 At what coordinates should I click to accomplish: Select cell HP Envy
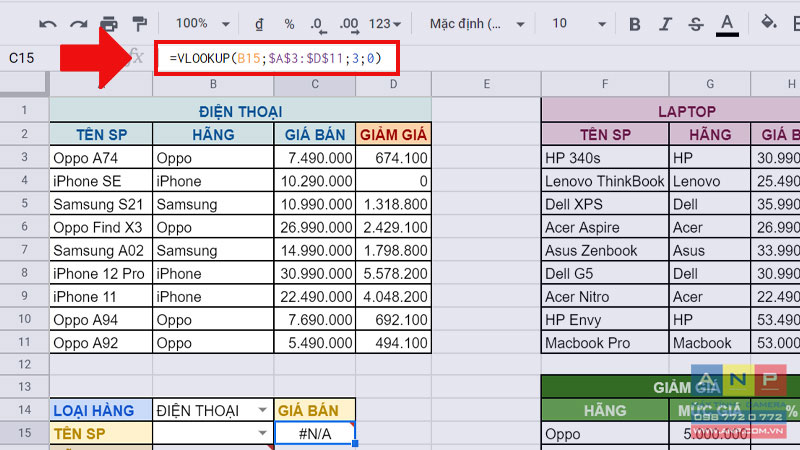point(605,319)
